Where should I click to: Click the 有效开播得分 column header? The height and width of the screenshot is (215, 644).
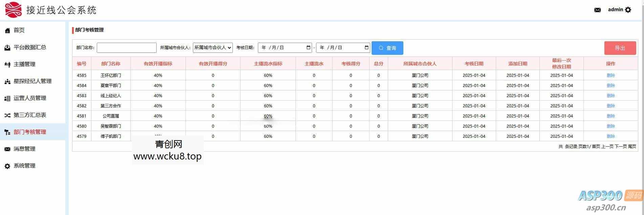pos(213,64)
